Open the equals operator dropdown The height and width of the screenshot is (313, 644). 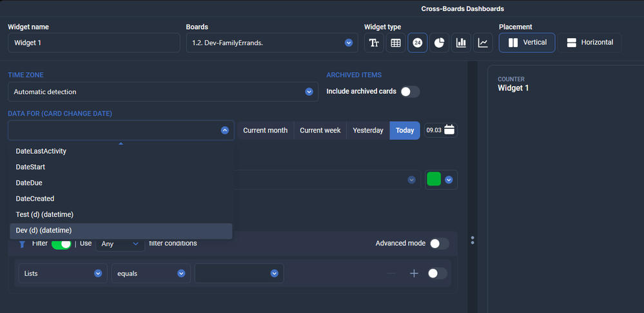pos(151,273)
